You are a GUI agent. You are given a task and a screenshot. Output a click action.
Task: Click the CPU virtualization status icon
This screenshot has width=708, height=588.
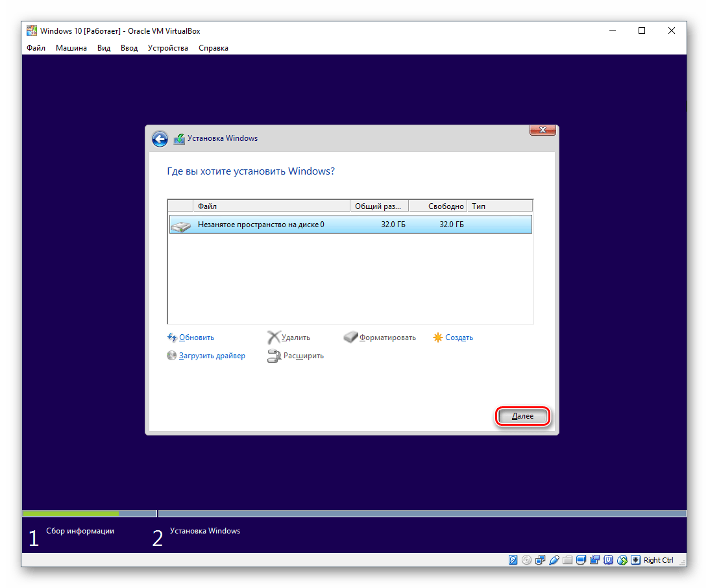point(609,560)
